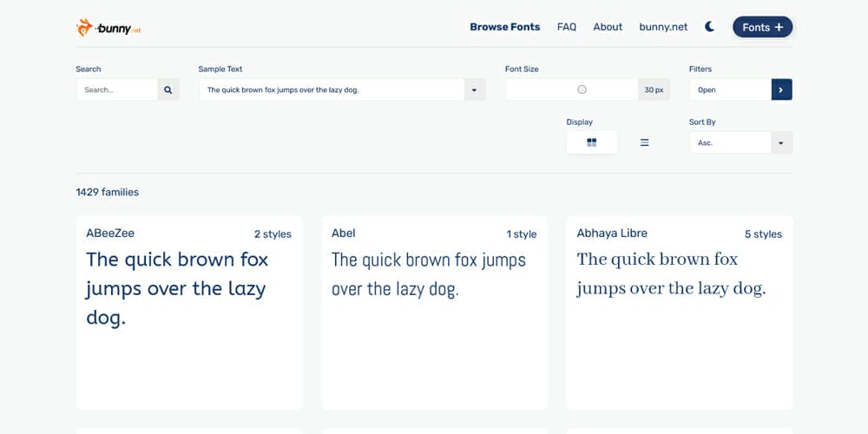Click the search magnifier button
Image resolution: width=868 pixels, height=434 pixels.
168,89
